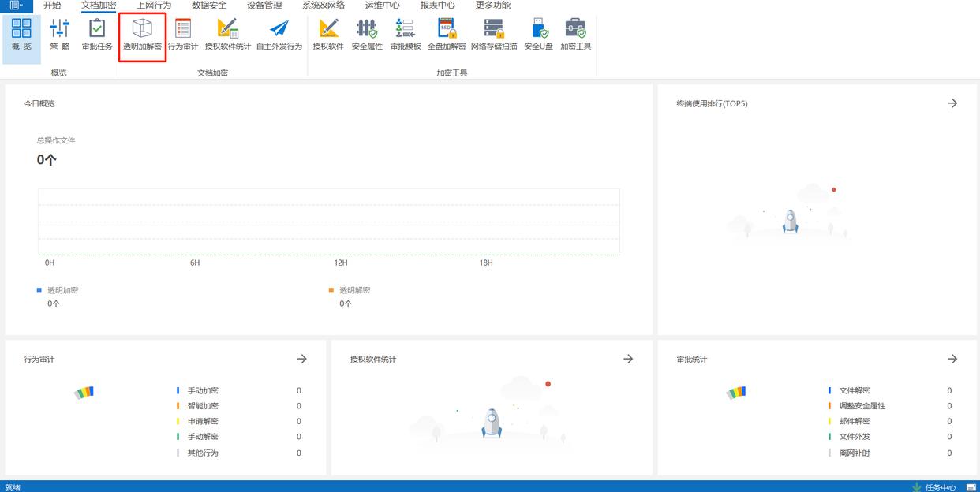Click the message icon in status bar
The image size is (980, 492).
coord(971,486)
